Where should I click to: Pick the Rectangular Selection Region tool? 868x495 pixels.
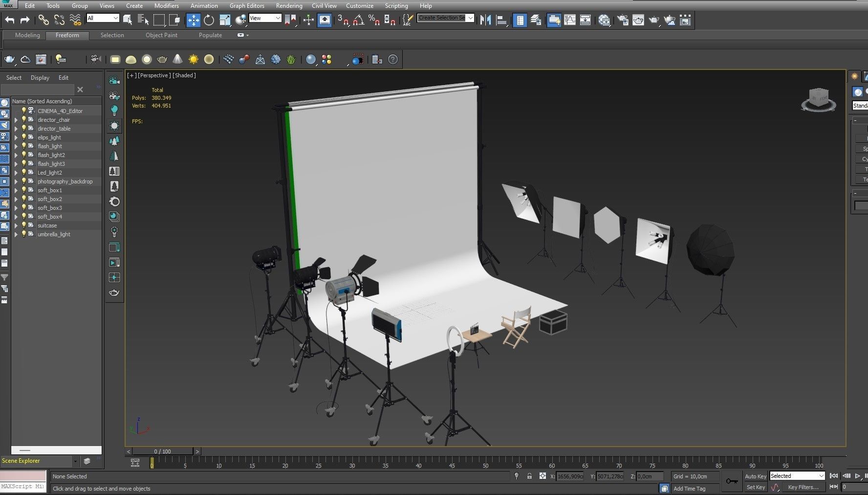tap(159, 20)
